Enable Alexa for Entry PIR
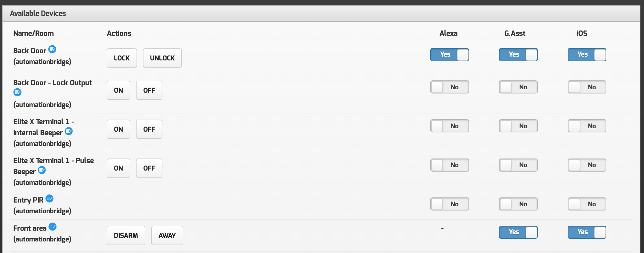Image resolution: width=644 pixels, height=253 pixels. [x=450, y=204]
